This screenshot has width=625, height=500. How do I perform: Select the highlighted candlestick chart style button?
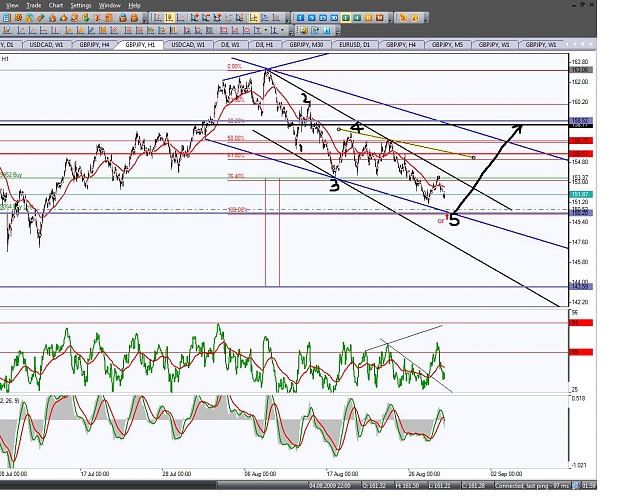click(169, 18)
